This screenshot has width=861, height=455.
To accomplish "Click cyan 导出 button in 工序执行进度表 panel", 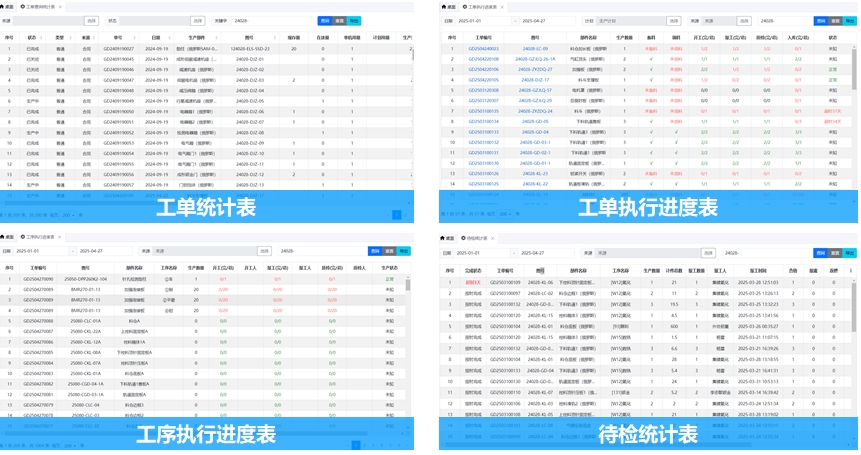I will [404, 251].
